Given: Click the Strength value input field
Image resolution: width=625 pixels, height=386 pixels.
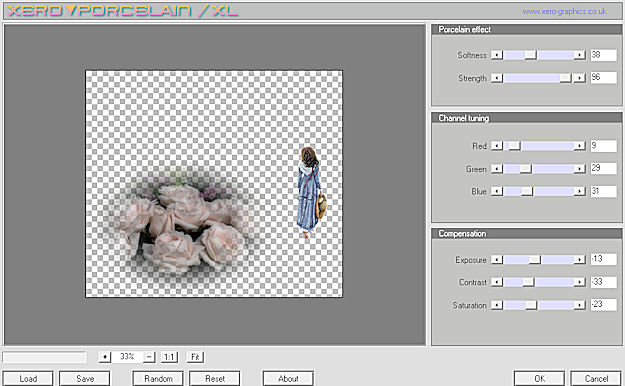Looking at the screenshot, I should [603, 78].
